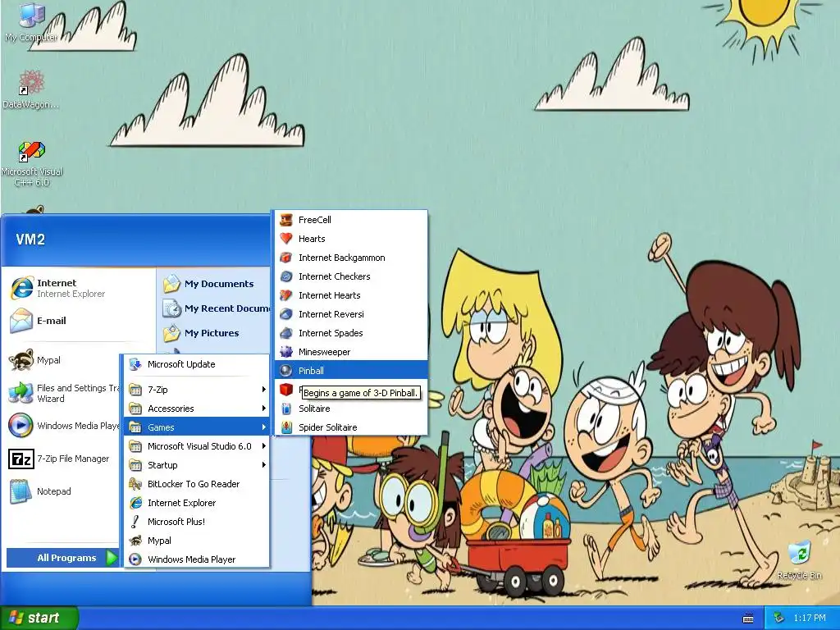
Task: Click the 1:17 PM clock
Action: click(810, 619)
